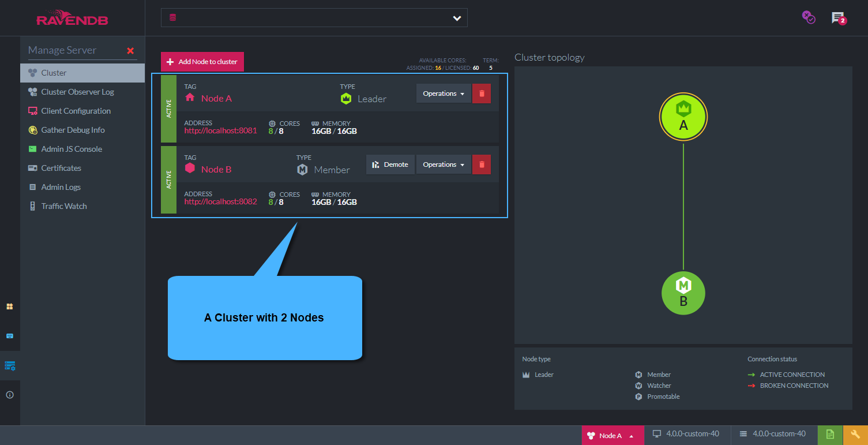Click the purple connection status icon

[809, 17]
